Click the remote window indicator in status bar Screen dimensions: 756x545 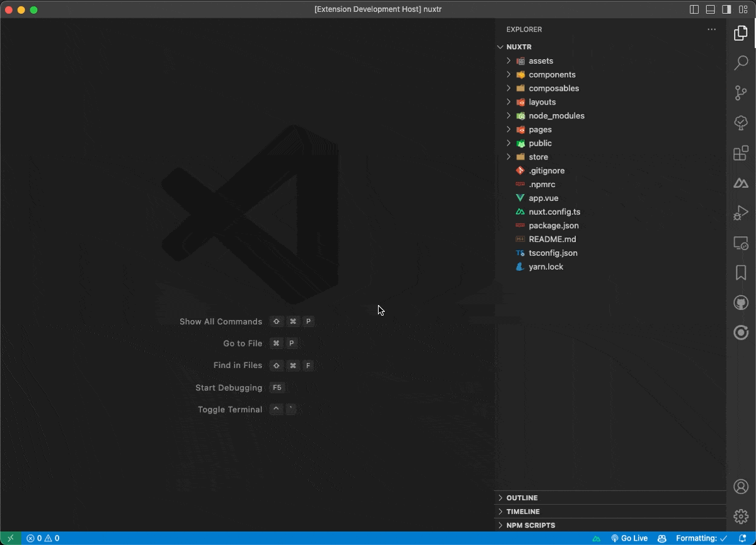[x=10, y=539]
